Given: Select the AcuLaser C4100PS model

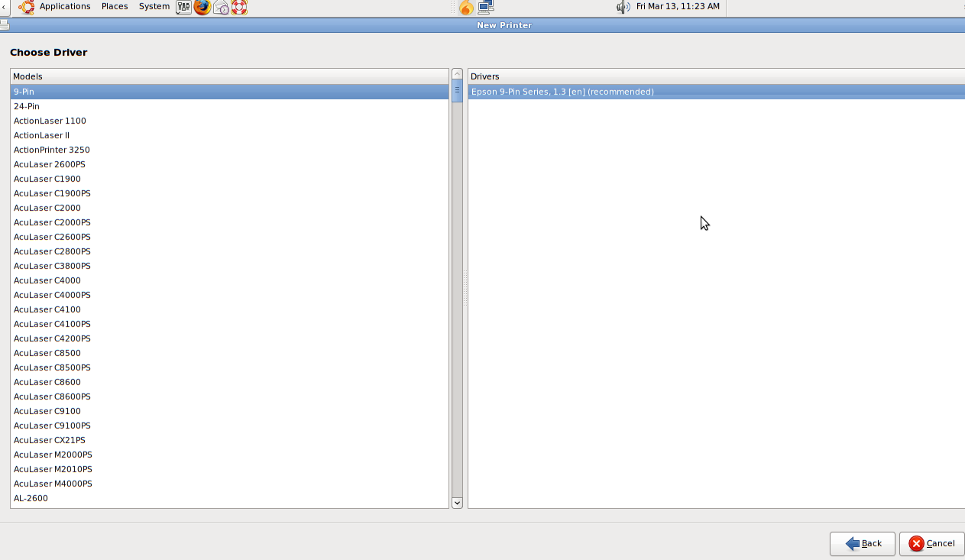Looking at the screenshot, I should (x=229, y=324).
